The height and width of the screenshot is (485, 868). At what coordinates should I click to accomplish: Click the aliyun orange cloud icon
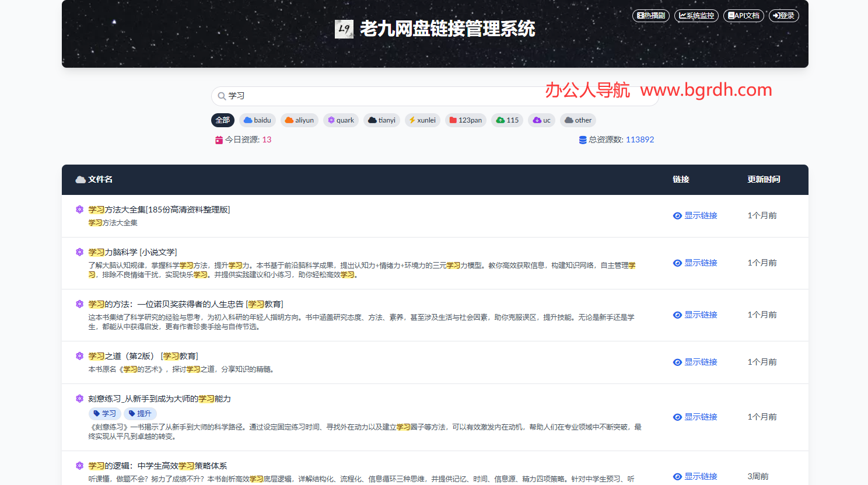(x=289, y=120)
